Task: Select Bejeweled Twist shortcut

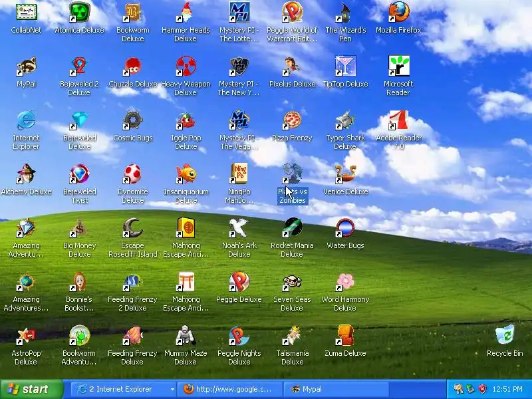Action: [79, 174]
